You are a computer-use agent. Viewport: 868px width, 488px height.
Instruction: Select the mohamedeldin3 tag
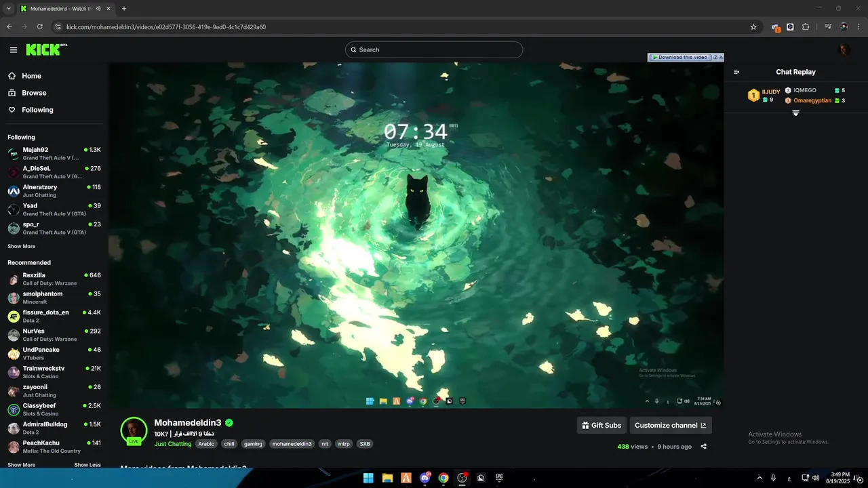(292, 444)
